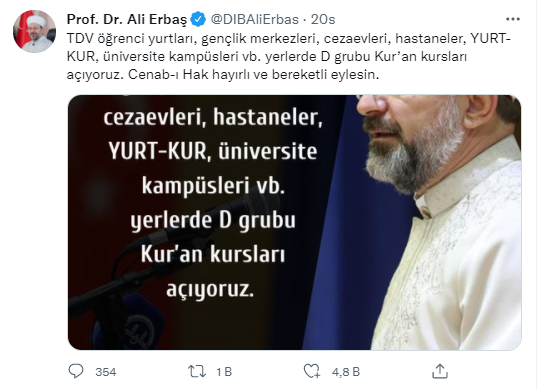Image resolution: width=537 pixels, height=390 pixels.
Task: Open the Prof. Dr. Ali Erbaş name link
Action: [x=127, y=19]
